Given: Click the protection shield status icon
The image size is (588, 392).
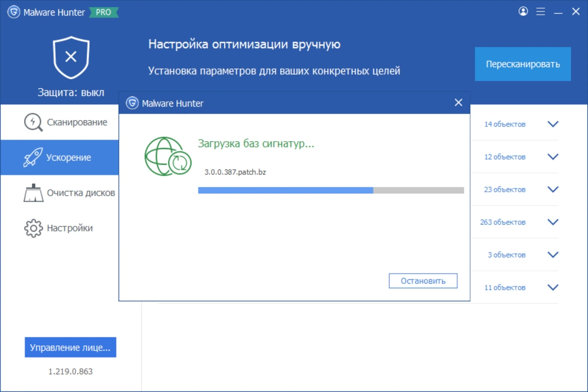Looking at the screenshot, I should (x=71, y=57).
